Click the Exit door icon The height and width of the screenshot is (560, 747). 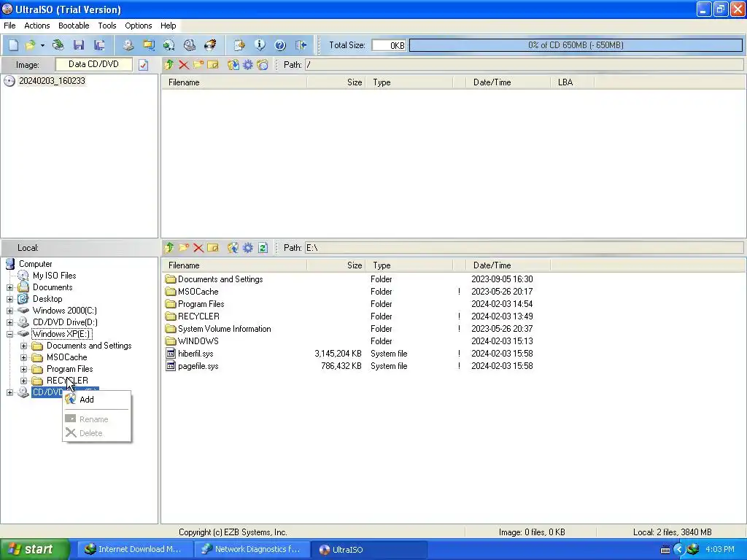[301, 45]
